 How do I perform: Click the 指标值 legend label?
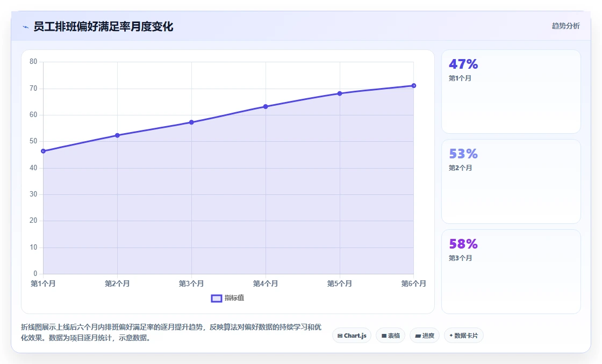tap(234, 298)
